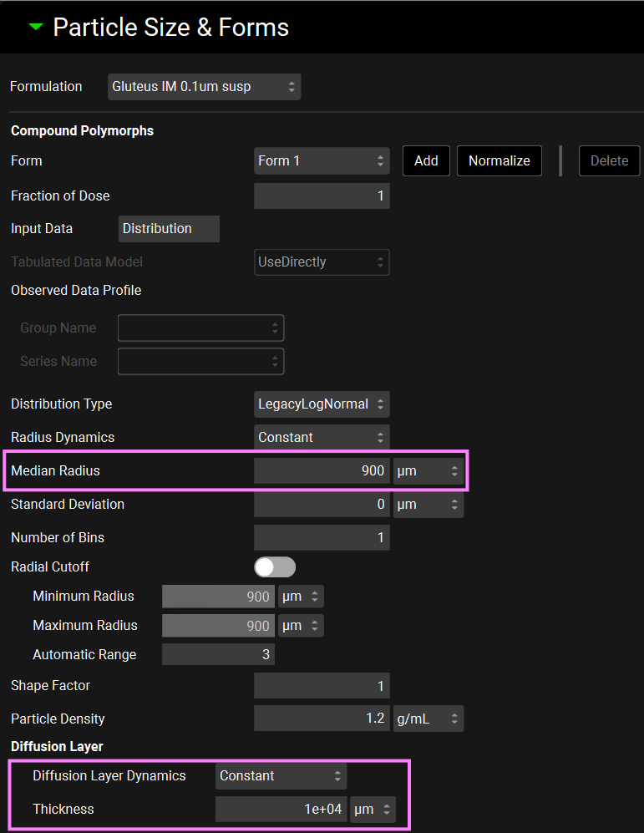Open the Form 1 dropdown
Image resolution: width=644 pixels, height=833 pixels.
point(322,161)
